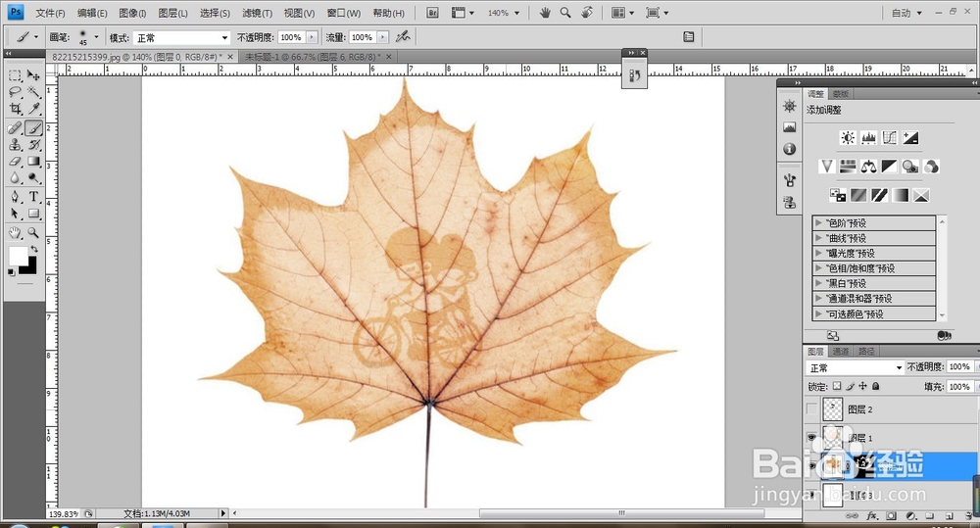This screenshot has width=980, height=528.
Task: Open the brush 模式 dropdown
Action: click(182, 38)
